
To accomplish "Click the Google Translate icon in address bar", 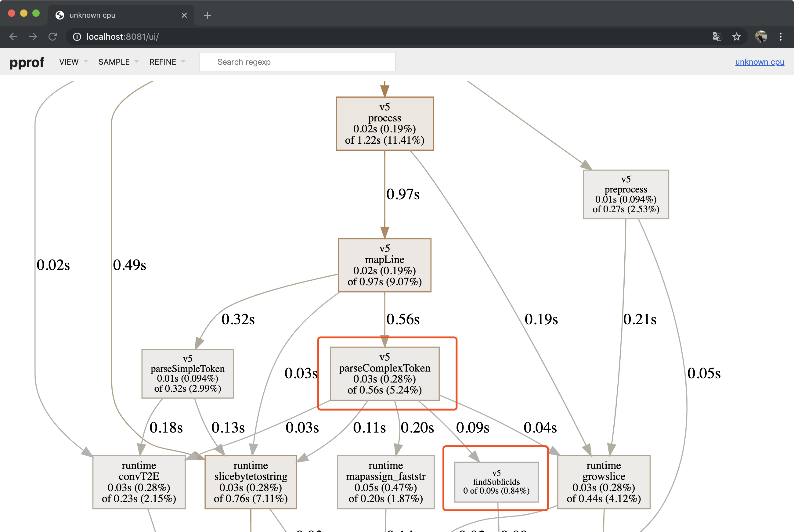I will click(x=717, y=37).
